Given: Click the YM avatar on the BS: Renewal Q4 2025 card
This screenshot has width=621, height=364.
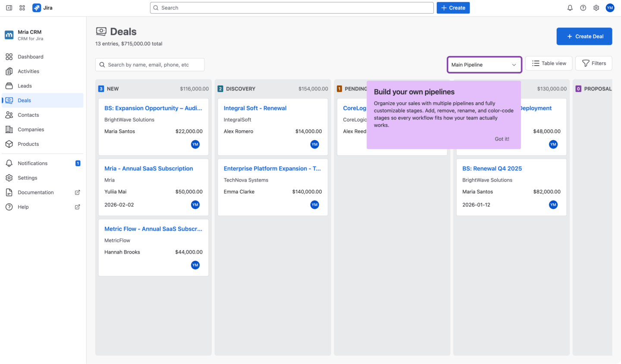Looking at the screenshot, I should 553,204.
